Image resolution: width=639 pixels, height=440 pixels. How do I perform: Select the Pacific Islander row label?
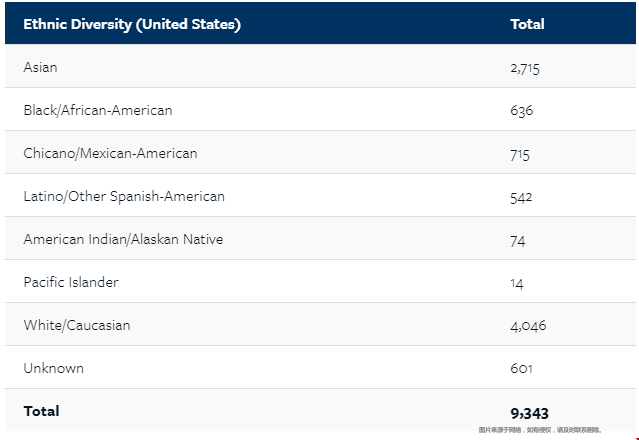[x=71, y=282]
